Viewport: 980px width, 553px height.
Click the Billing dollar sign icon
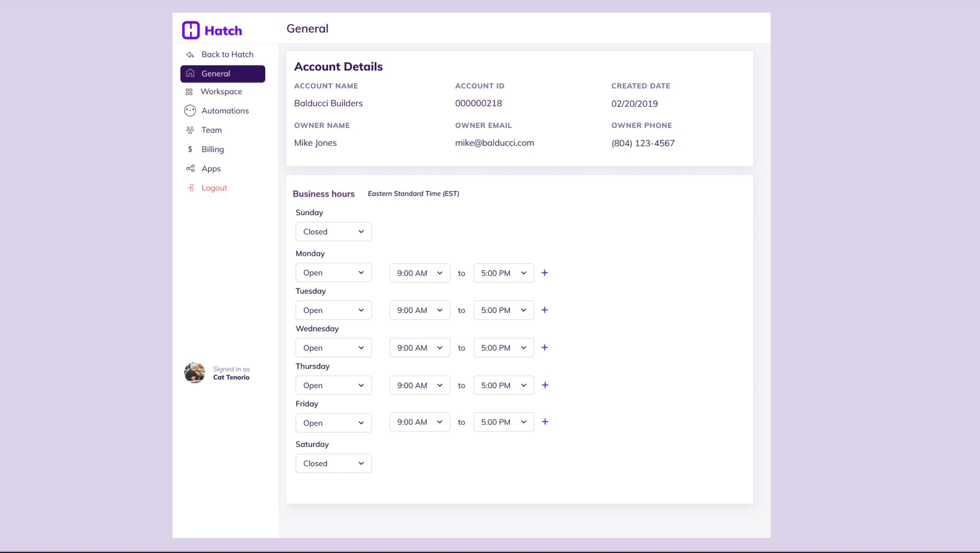190,149
